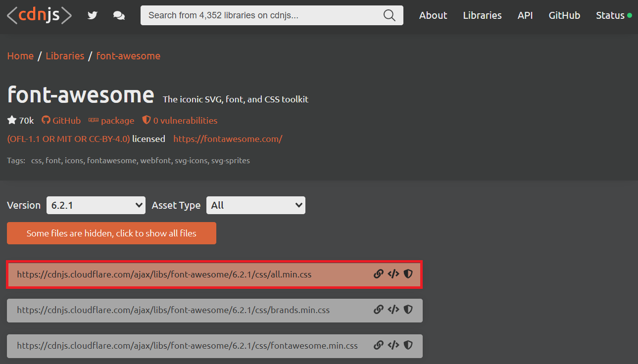The image size is (638, 364).
Task: Copy URL link icon for brands.min.css
Action: point(379,310)
